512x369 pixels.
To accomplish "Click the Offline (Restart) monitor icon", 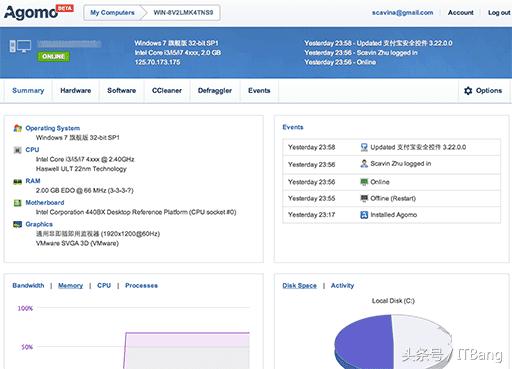I will point(364,198).
